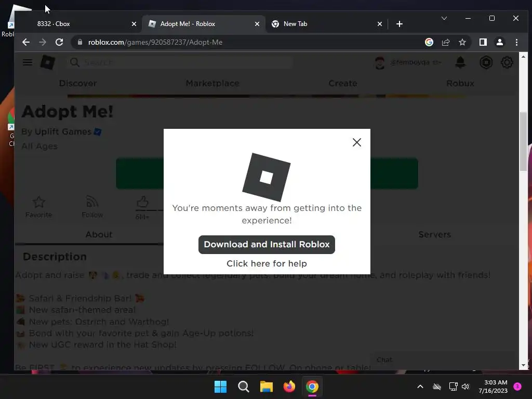The image size is (532, 399).
Task: Open Google account icon in address bar
Action: tap(429, 42)
